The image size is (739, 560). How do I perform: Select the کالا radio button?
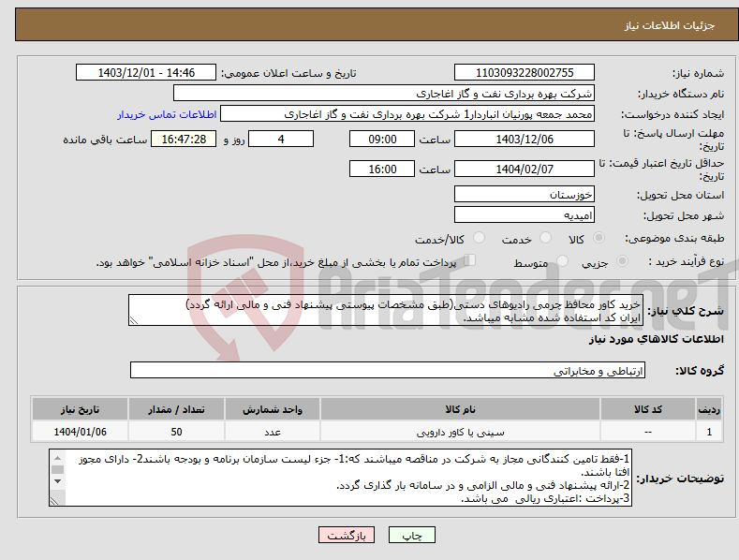599,238
